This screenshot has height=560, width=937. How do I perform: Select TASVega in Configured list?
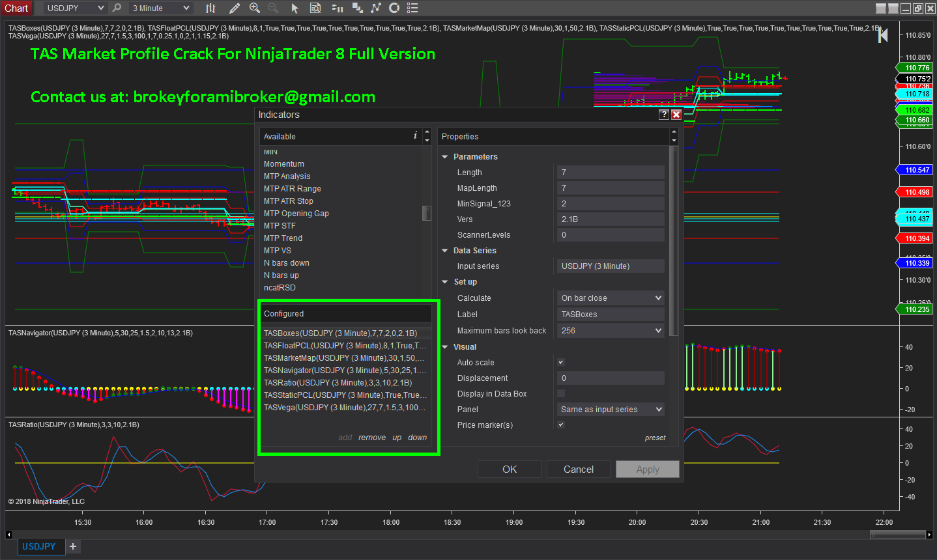(x=345, y=407)
